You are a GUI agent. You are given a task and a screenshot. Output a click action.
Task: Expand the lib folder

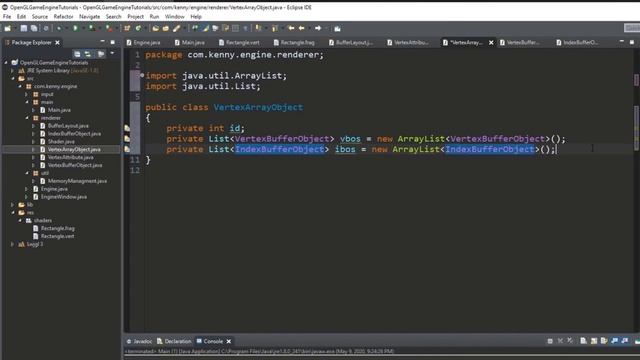[13, 204]
